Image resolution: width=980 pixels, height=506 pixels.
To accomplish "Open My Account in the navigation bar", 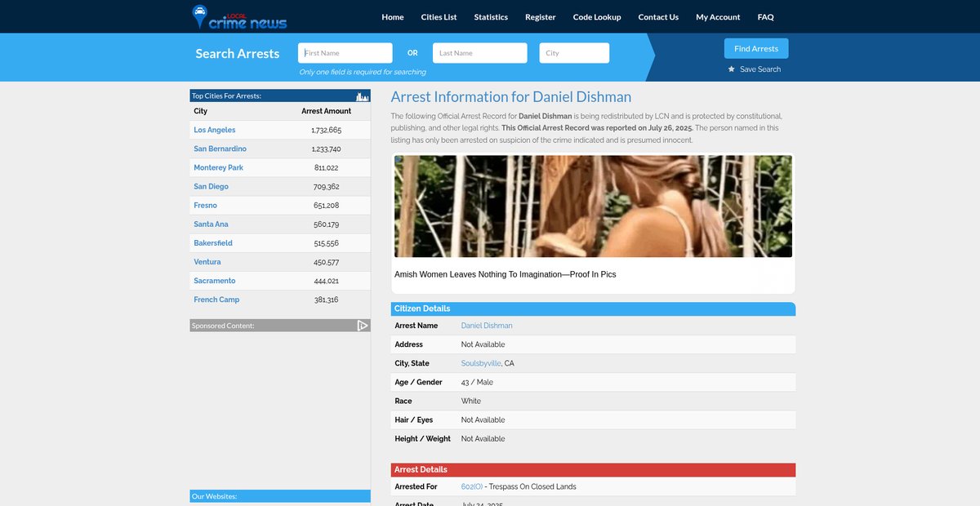I will [x=718, y=17].
